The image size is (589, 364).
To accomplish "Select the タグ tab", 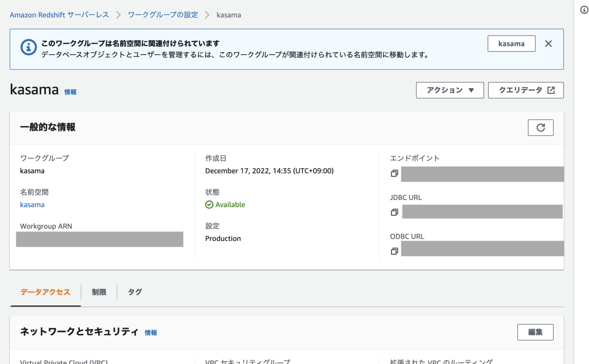I will (135, 292).
